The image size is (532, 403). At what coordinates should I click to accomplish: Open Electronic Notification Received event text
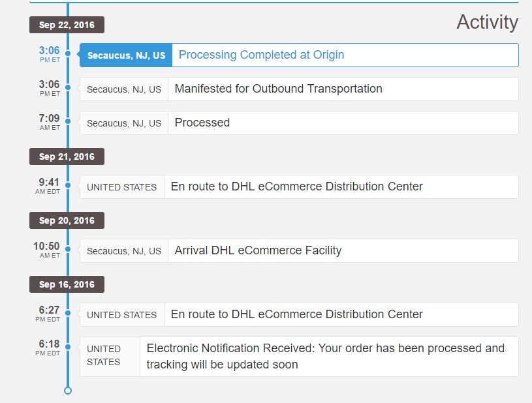[325, 356]
